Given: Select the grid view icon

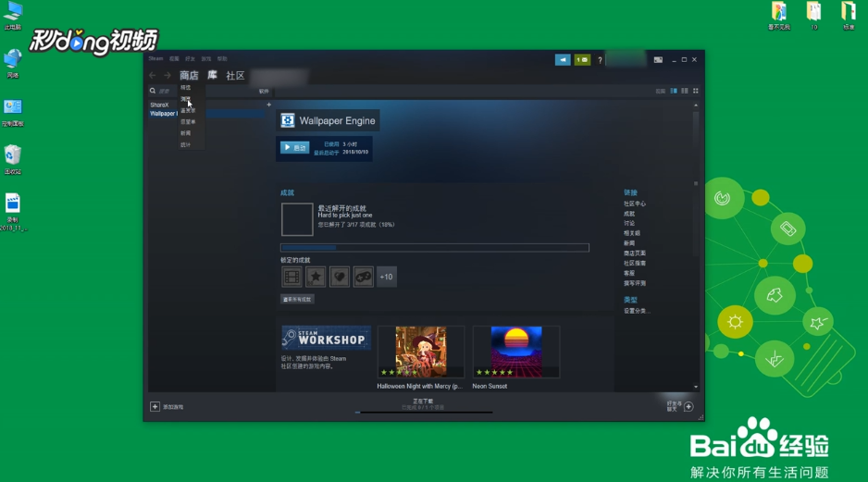Looking at the screenshot, I should pos(696,91).
